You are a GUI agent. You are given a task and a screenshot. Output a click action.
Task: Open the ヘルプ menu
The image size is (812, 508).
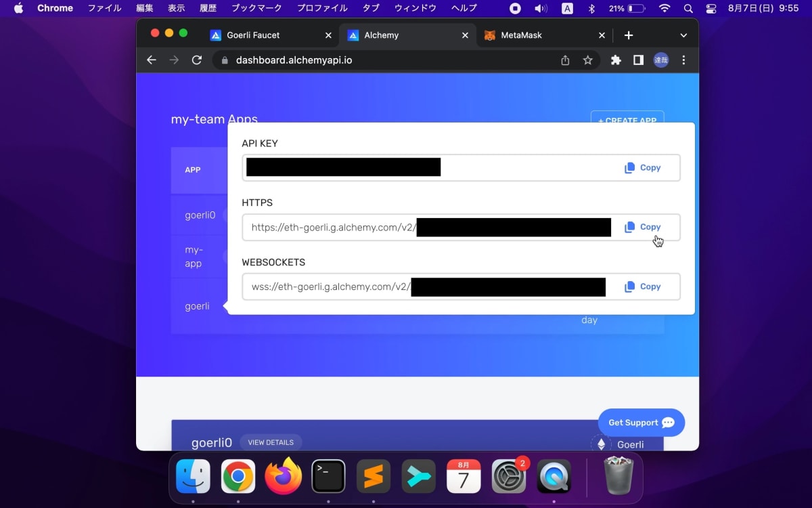464,8
